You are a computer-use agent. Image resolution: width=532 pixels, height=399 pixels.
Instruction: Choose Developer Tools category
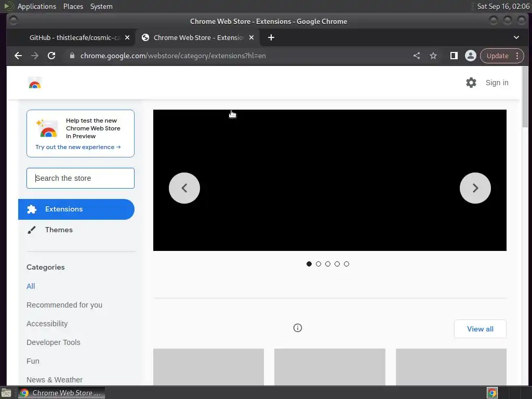pos(54,342)
